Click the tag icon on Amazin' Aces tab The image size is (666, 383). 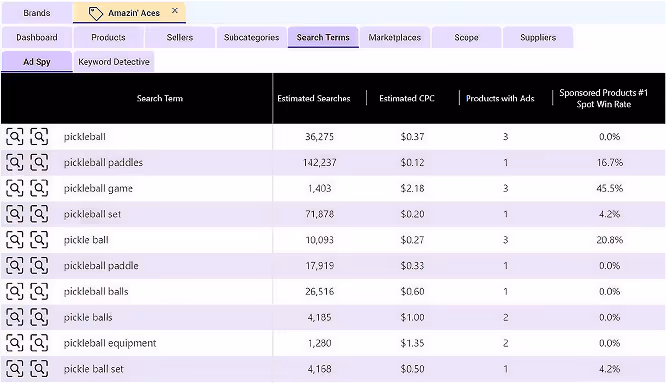pyautogui.click(x=96, y=14)
